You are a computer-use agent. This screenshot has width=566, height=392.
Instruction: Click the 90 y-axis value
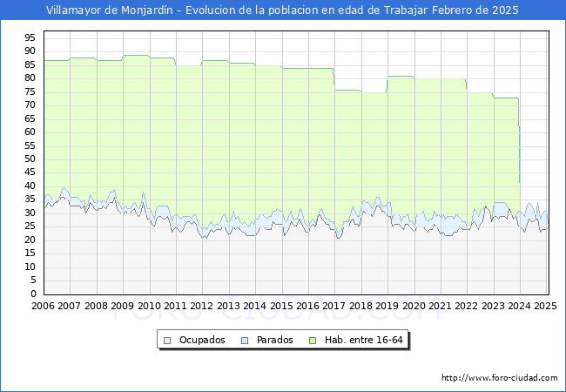pos(30,51)
